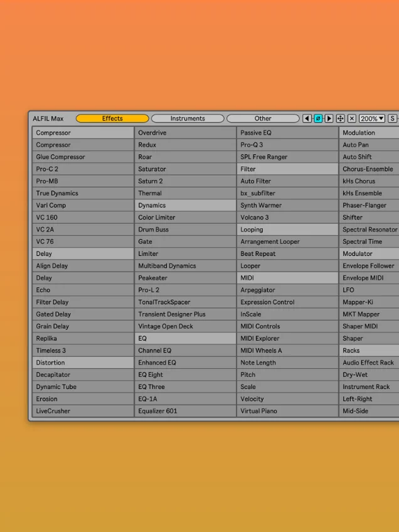Click the MIDI category header
The height and width of the screenshot is (532, 399).
click(287, 278)
